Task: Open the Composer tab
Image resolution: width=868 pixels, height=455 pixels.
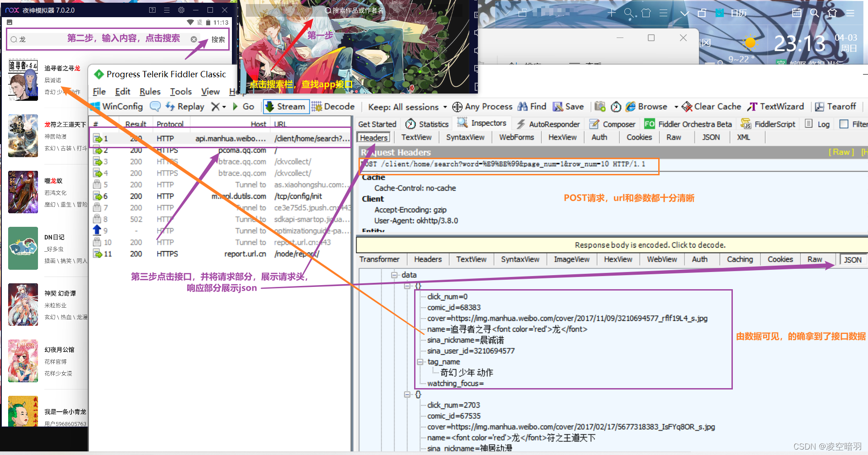Action: [x=613, y=124]
